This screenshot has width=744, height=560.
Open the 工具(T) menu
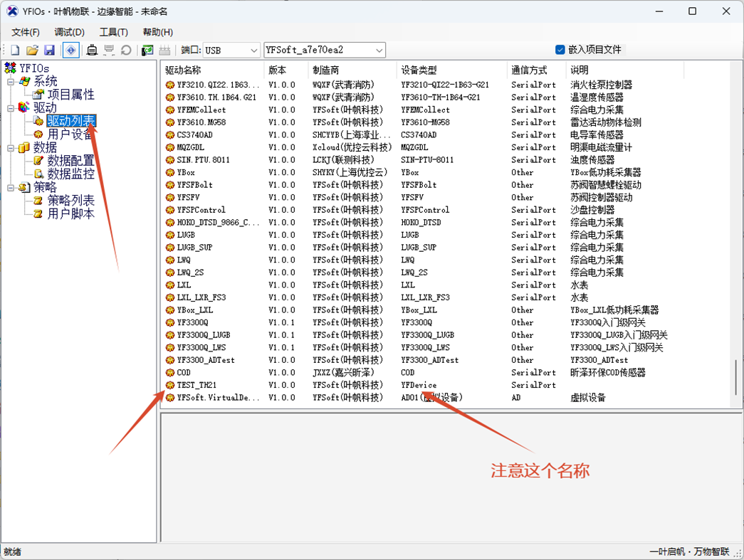[x=113, y=32]
